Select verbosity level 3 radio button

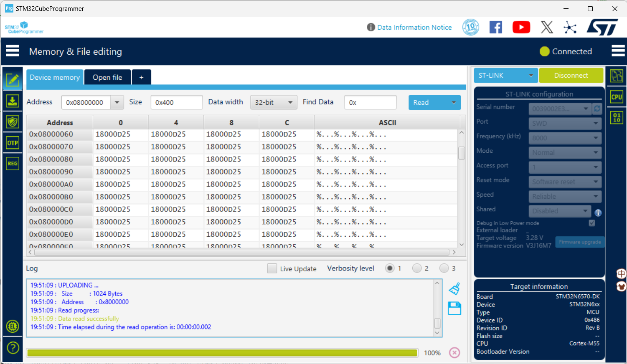[444, 268]
